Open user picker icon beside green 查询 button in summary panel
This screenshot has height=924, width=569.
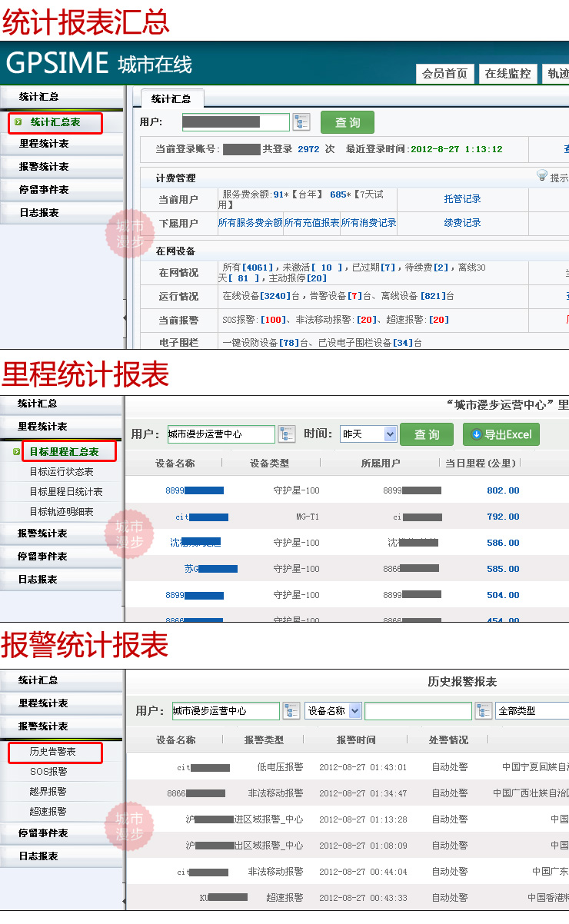coord(301,122)
